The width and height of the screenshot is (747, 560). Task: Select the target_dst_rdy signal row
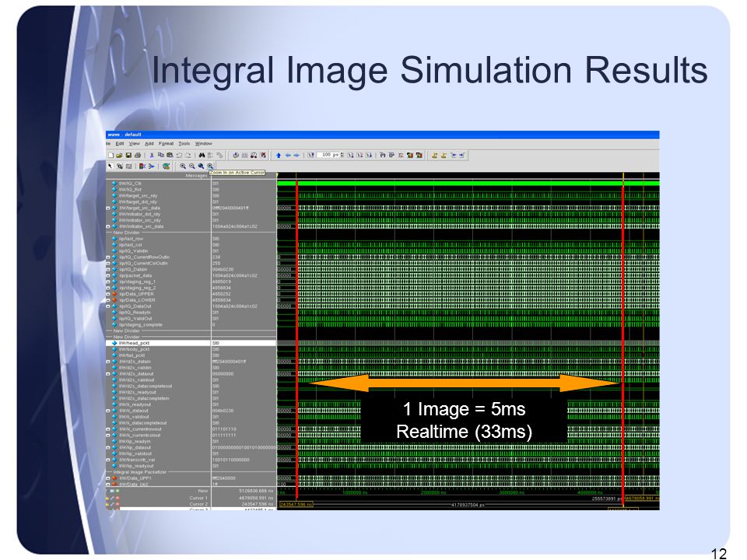(191, 202)
